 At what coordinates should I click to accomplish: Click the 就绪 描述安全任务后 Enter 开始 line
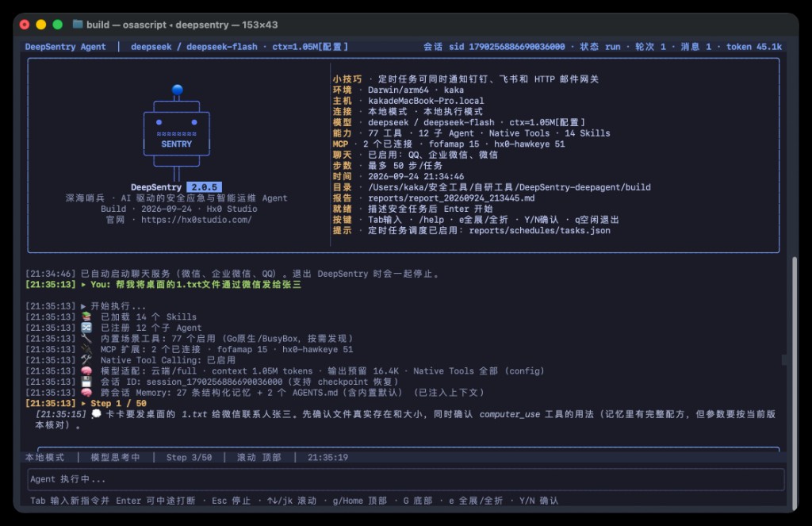tap(412, 209)
